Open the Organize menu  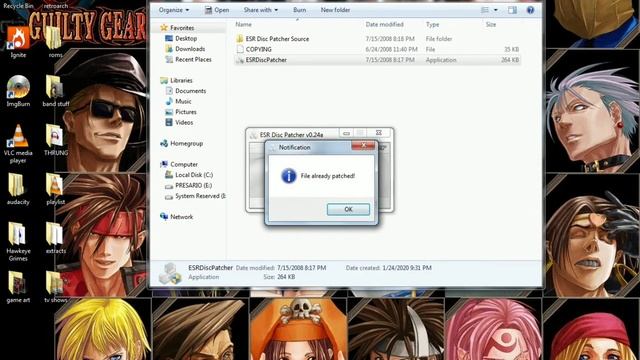pos(174,10)
